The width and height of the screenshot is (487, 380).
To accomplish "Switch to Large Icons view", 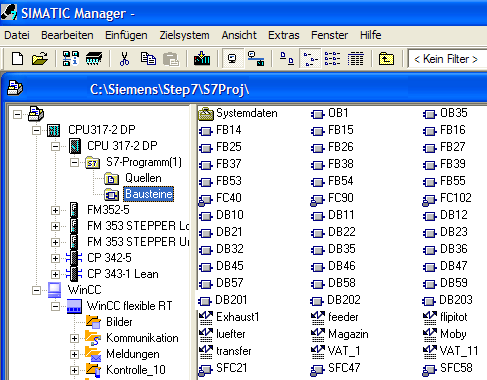I will click(286, 59).
